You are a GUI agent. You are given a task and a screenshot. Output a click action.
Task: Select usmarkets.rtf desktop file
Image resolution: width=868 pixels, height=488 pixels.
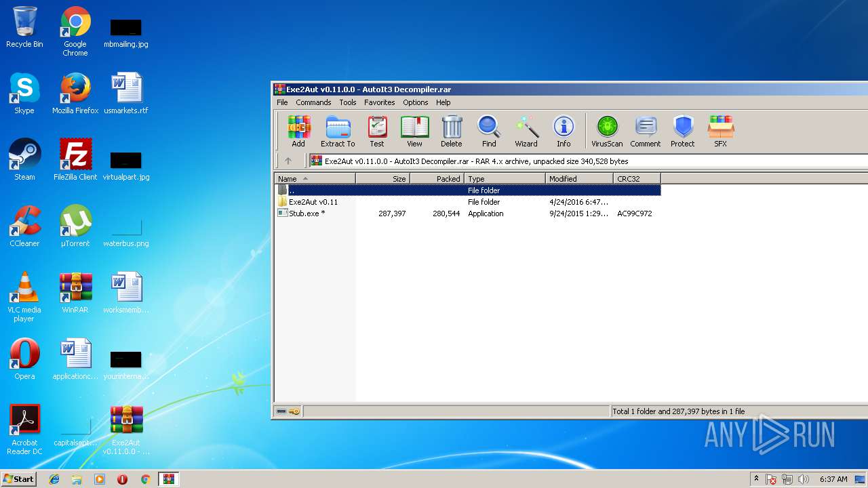(x=126, y=94)
